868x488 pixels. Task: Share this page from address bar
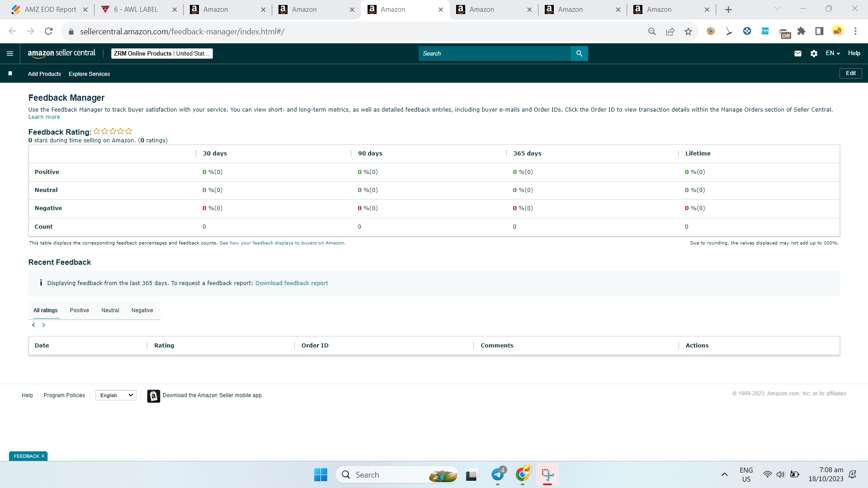[670, 31]
